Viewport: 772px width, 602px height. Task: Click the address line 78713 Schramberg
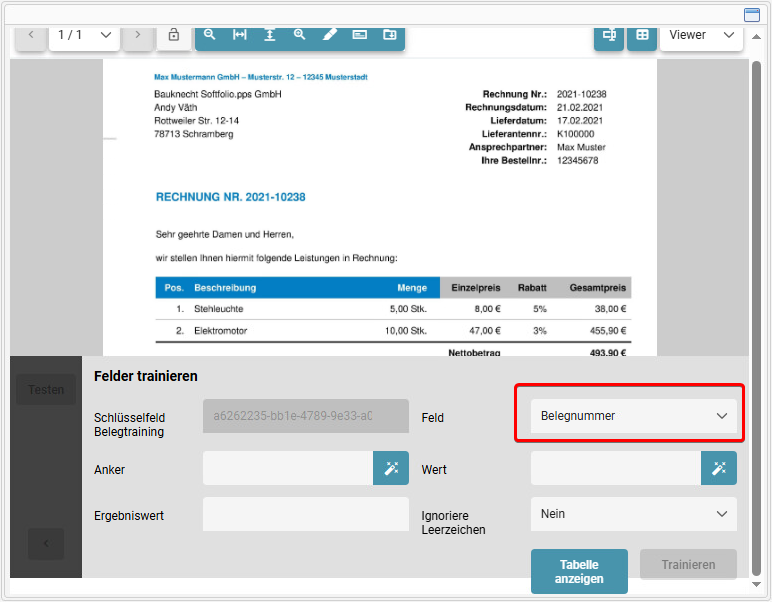pyautogui.click(x=193, y=134)
